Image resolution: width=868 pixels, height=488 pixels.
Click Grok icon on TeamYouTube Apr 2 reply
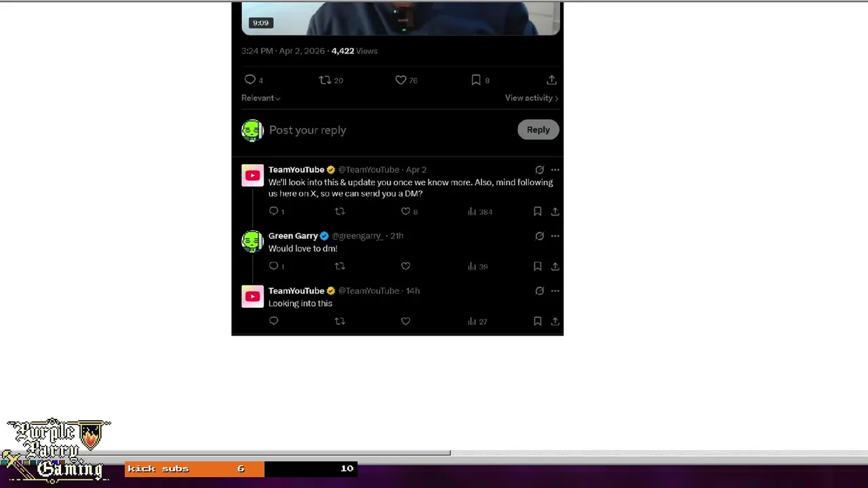point(539,169)
